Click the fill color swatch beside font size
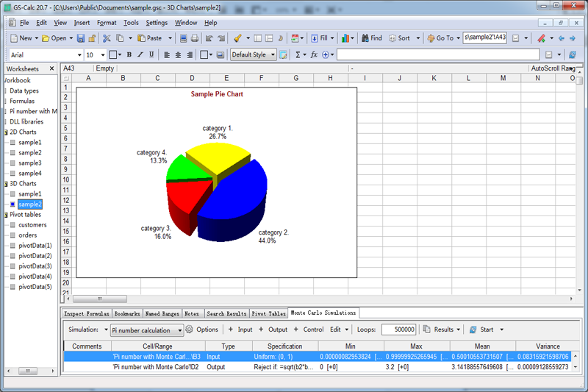 [113, 54]
